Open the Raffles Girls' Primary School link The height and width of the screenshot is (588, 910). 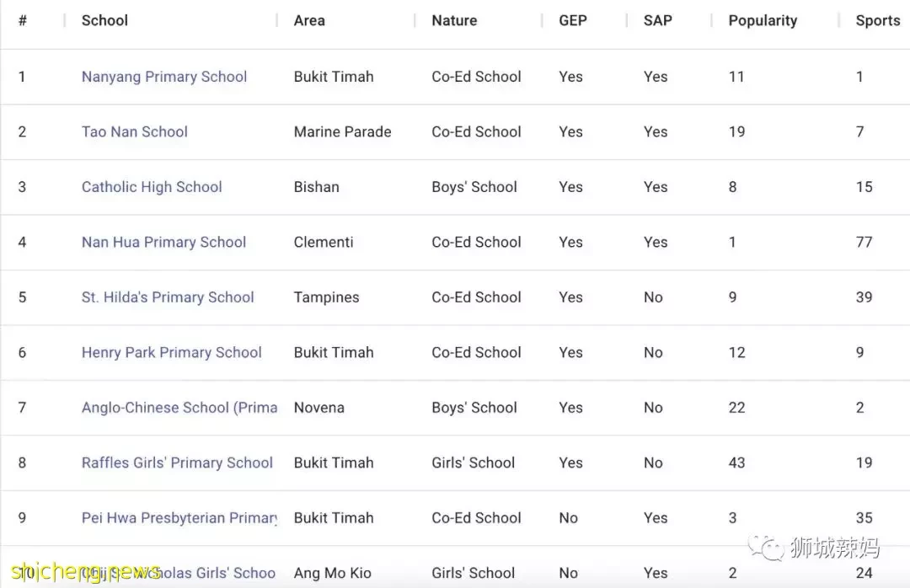[x=177, y=462]
